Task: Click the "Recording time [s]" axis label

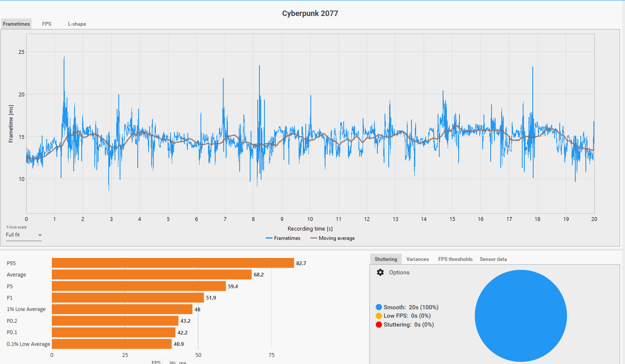Action: [x=310, y=228]
